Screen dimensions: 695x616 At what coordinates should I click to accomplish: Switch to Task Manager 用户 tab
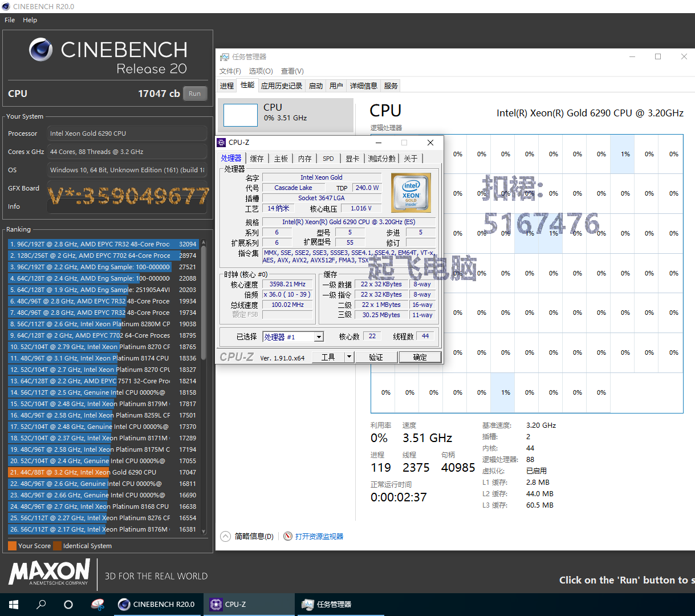(336, 86)
